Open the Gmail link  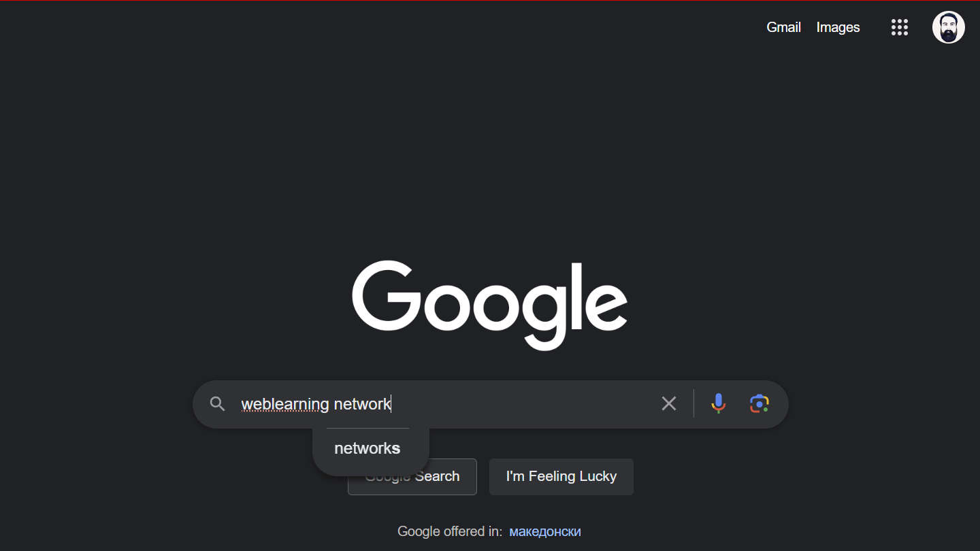(x=783, y=27)
